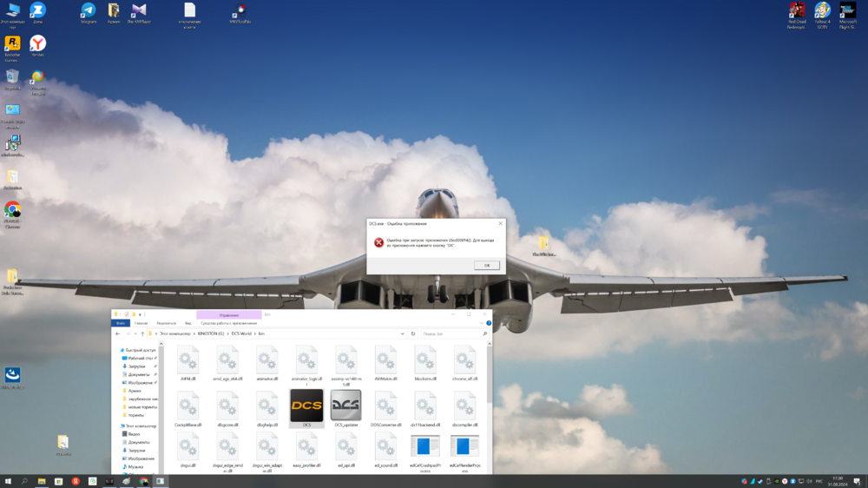This screenshot has height=488, width=868.
Task: Open Рабочий стол in navigation pane
Action: 140,359
